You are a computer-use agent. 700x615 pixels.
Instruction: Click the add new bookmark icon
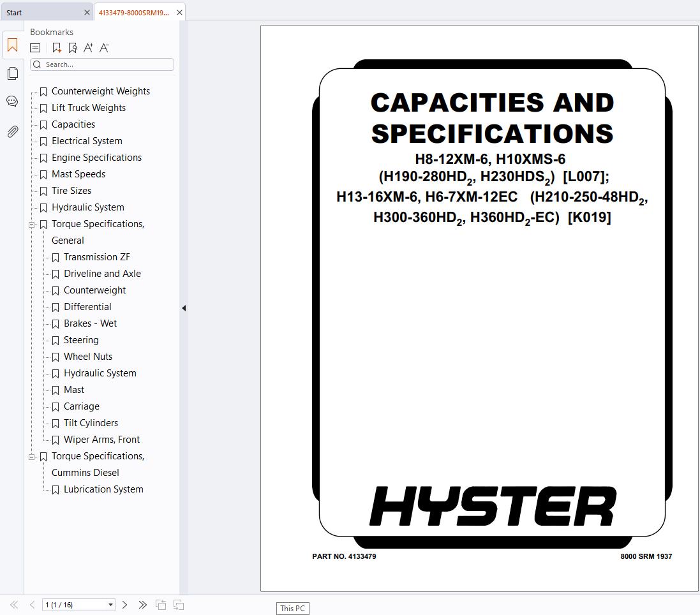pos(57,48)
